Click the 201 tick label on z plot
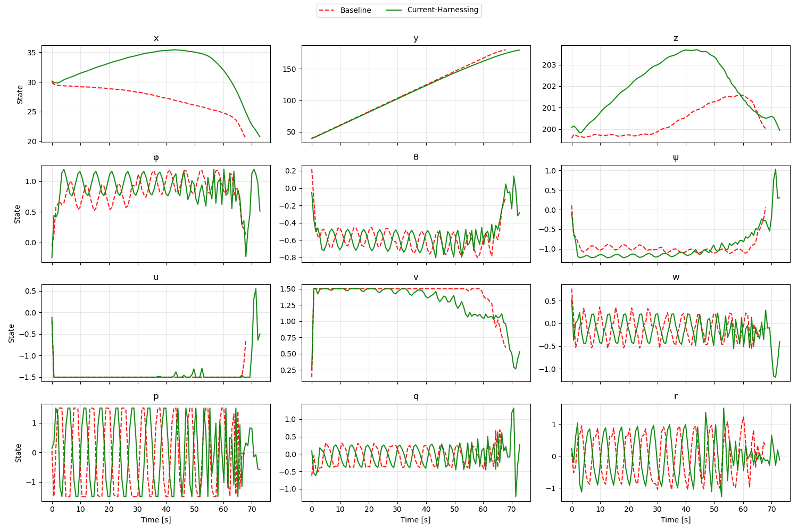Viewport: 798px width, 532px height. click(550, 108)
